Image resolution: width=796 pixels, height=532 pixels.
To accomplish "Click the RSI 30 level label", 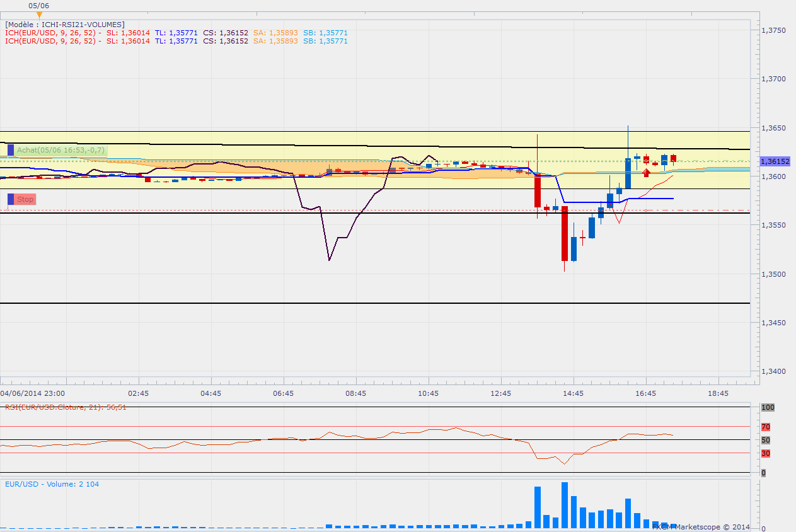I will [x=766, y=453].
